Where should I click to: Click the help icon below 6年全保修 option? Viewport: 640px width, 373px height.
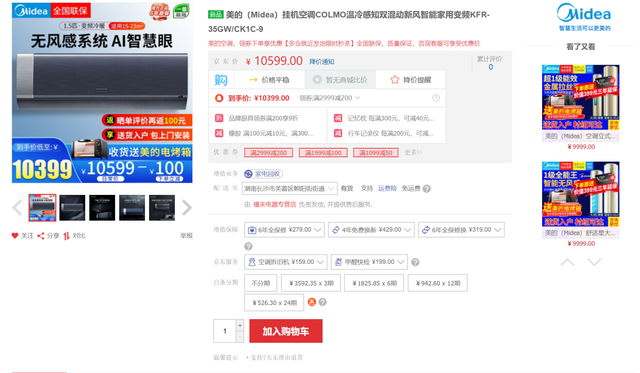[x=248, y=246]
